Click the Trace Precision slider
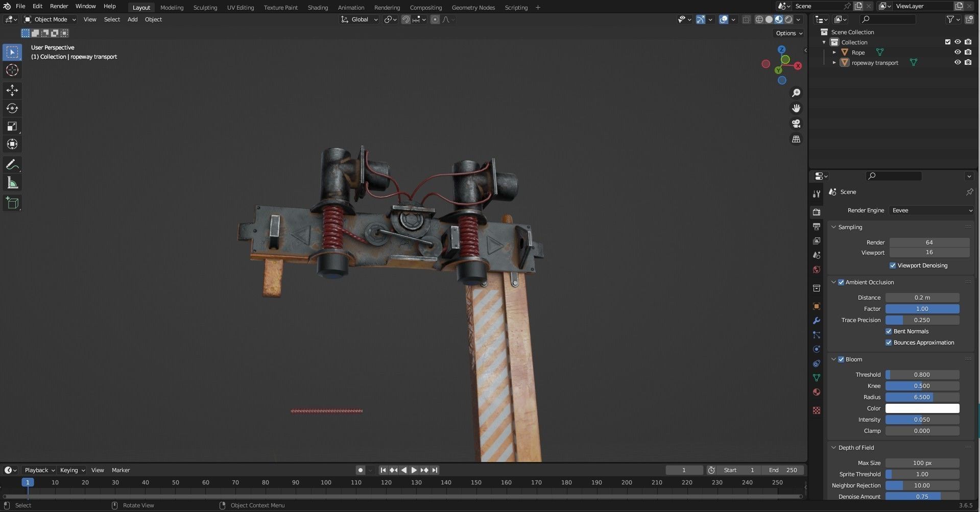Image resolution: width=980 pixels, height=512 pixels. click(922, 320)
